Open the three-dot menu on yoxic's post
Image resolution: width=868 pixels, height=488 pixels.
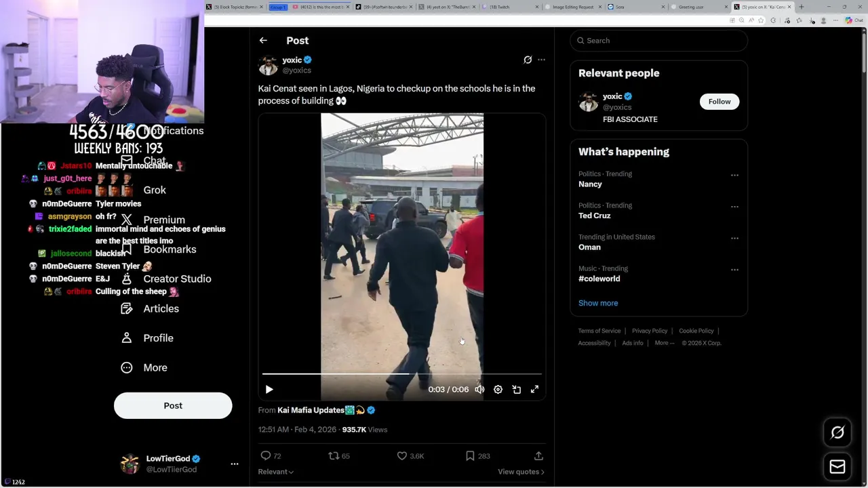pyautogui.click(x=541, y=60)
